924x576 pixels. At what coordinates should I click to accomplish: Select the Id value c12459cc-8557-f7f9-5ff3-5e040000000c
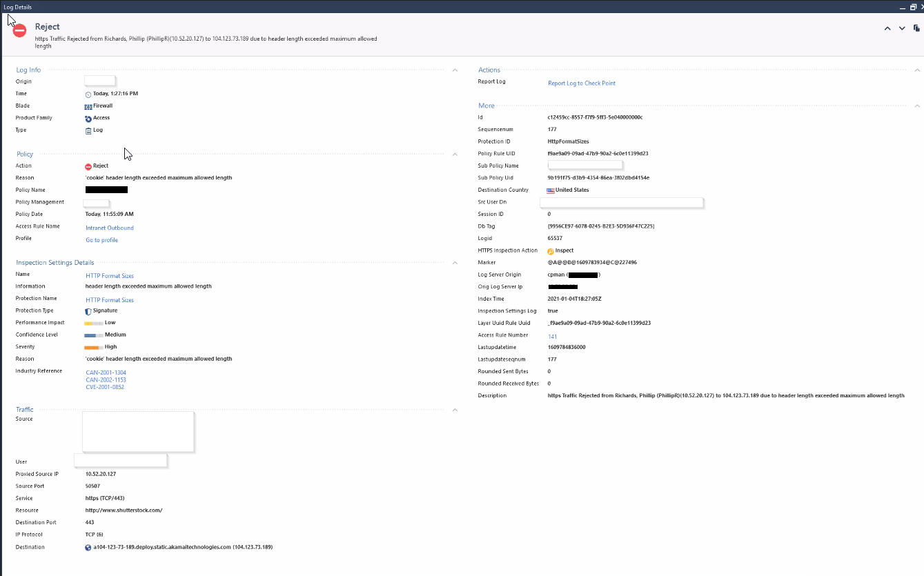click(x=595, y=117)
